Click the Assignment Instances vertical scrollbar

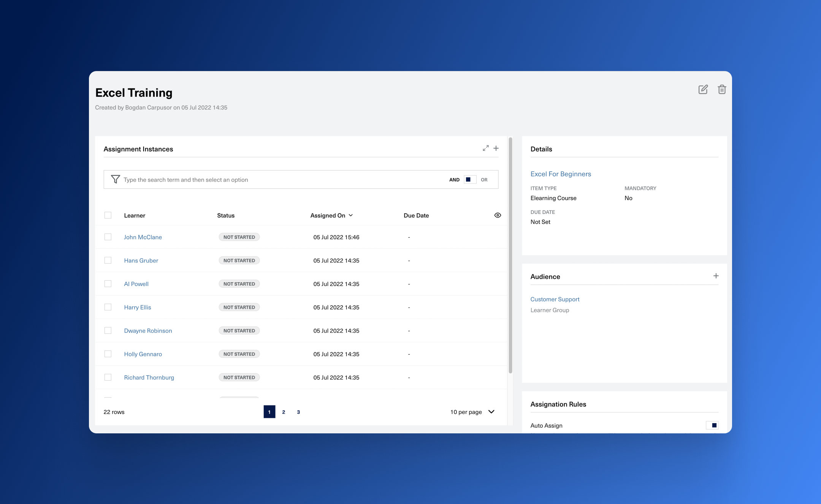pos(510,255)
